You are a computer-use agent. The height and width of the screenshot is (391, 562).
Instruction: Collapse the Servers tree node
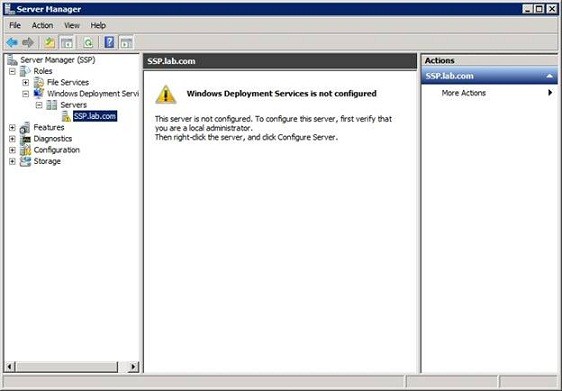39,105
